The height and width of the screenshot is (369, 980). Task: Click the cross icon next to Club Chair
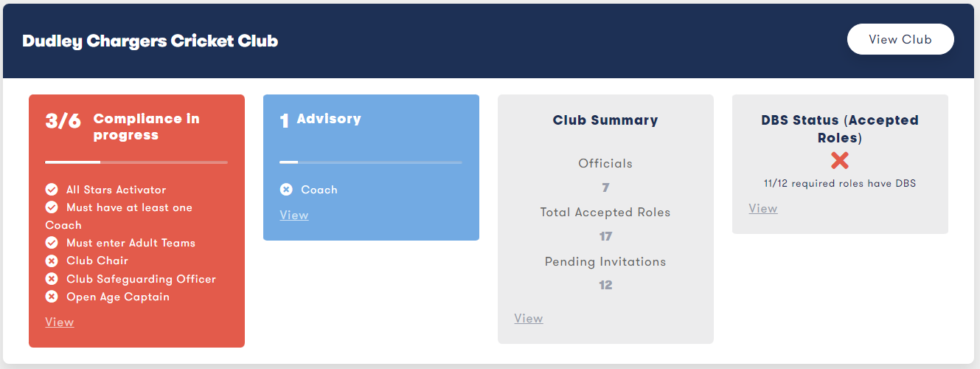(x=52, y=261)
